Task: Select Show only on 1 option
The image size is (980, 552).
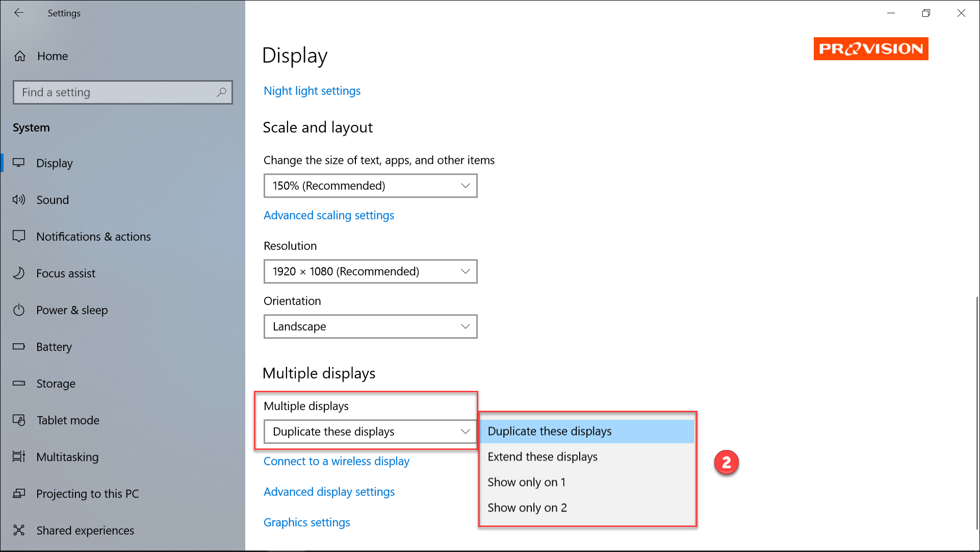Action: [x=526, y=482]
